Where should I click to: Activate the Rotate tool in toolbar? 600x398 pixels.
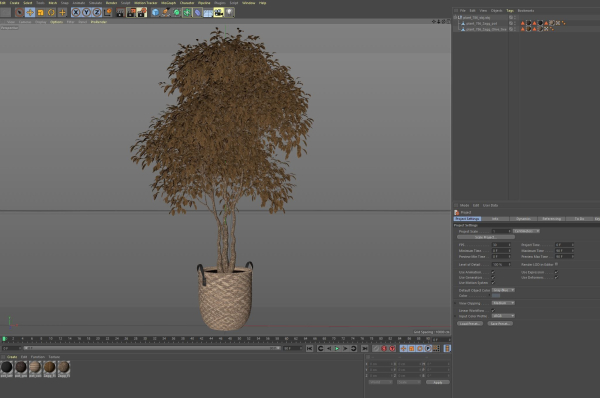tap(51, 13)
